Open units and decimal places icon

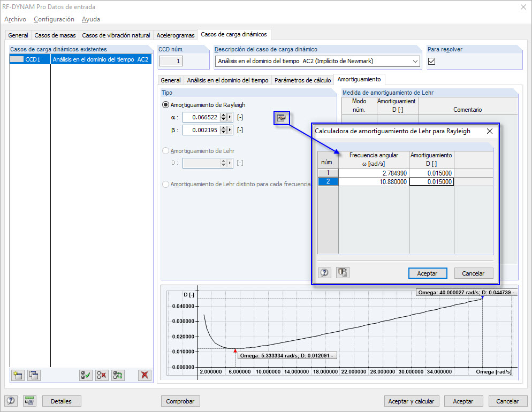pyautogui.click(x=29, y=401)
